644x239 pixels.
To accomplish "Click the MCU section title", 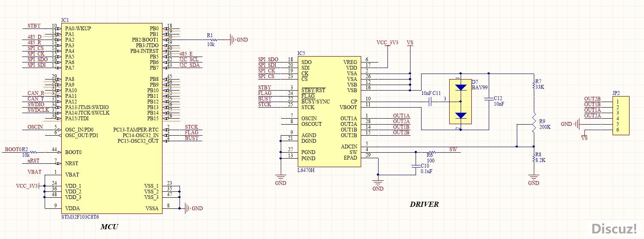I will point(109,227).
